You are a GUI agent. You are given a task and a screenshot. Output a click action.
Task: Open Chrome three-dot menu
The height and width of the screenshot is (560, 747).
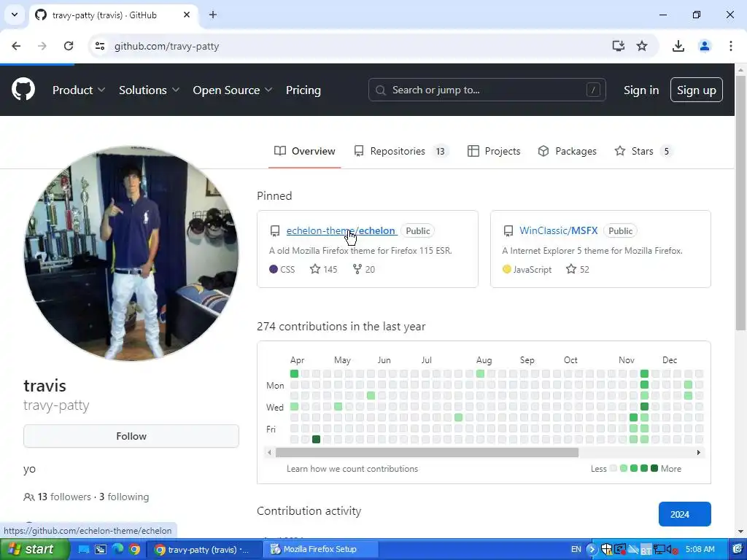point(730,46)
